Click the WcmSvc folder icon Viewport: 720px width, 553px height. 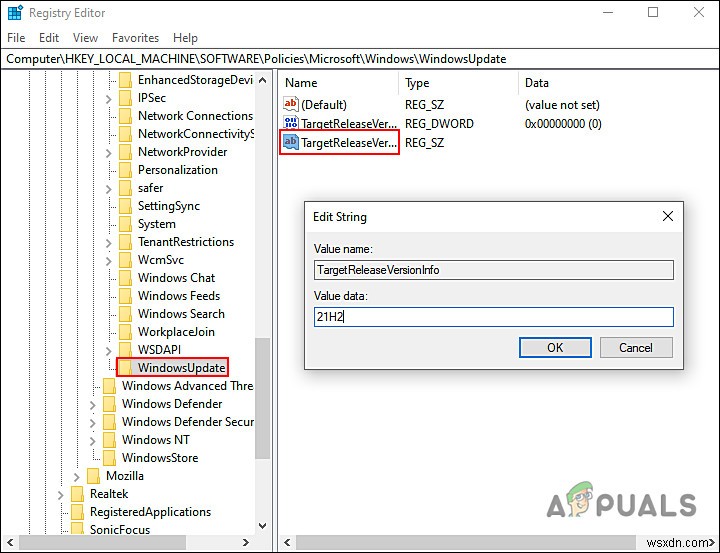125,260
